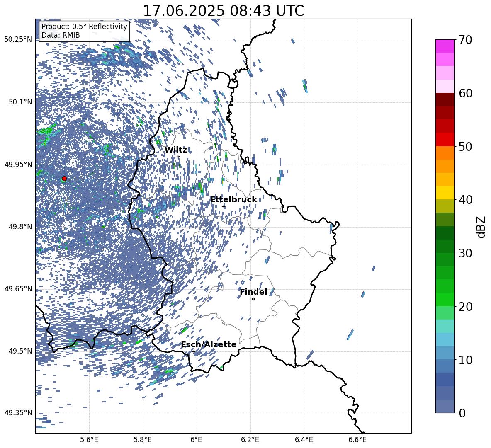Click the magenta top colorbar swatch

click(x=445, y=46)
